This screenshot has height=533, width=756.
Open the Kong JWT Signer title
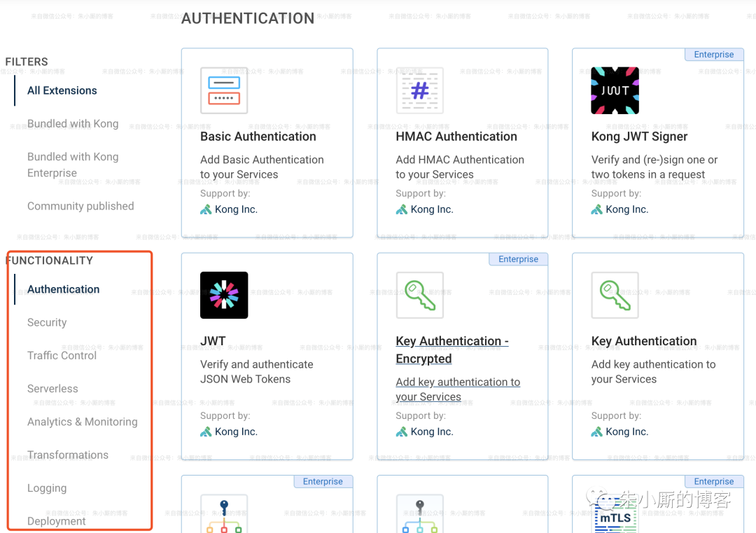click(x=639, y=137)
